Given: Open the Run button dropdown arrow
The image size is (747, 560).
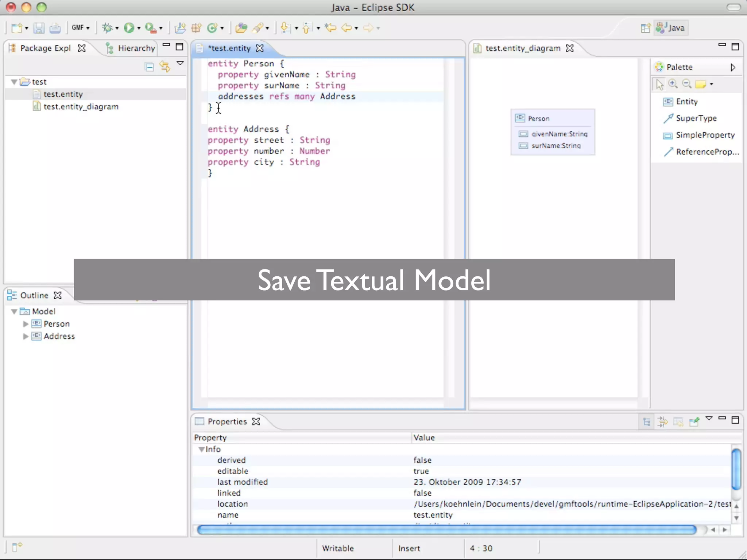Looking at the screenshot, I should pos(139,28).
